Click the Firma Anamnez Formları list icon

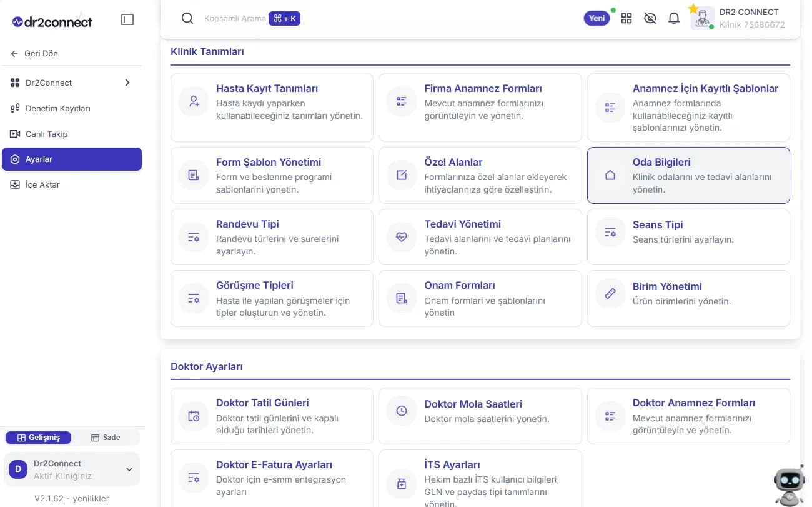402,101
